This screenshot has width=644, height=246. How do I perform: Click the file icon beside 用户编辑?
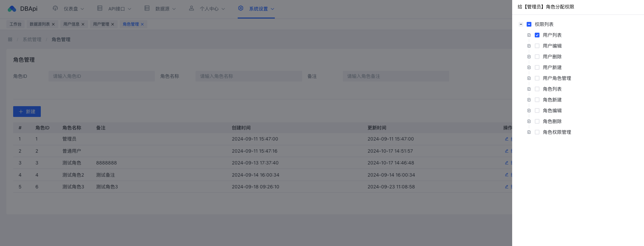(x=529, y=46)
